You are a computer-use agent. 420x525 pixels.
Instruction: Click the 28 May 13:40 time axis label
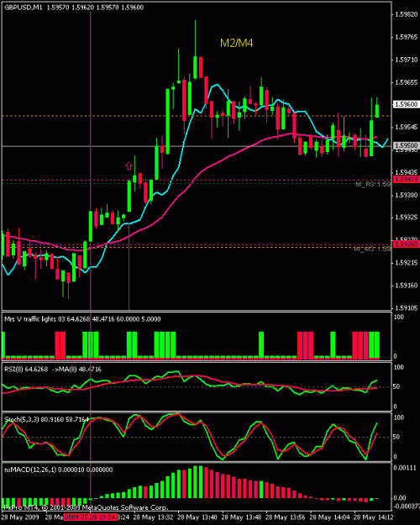point(197,517)
